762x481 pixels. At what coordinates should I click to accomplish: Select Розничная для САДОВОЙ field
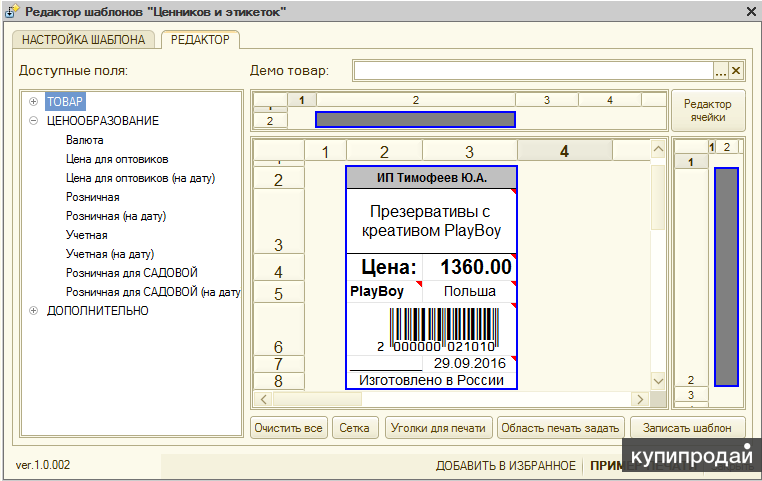click(132, 273)
